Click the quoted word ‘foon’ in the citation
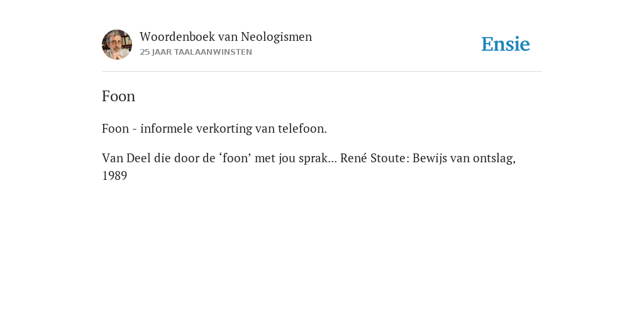This screenshot has height=322, width=644. click(x=236, y=158)
